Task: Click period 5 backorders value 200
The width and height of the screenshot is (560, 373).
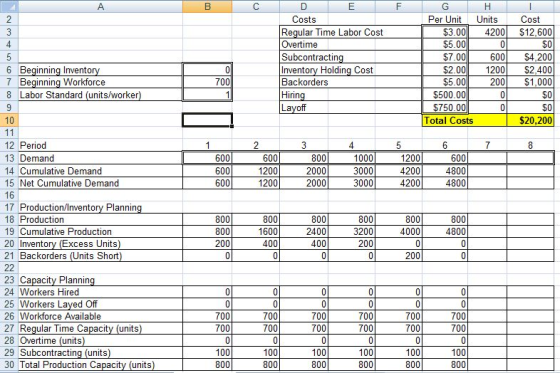Action: point(399,256)
